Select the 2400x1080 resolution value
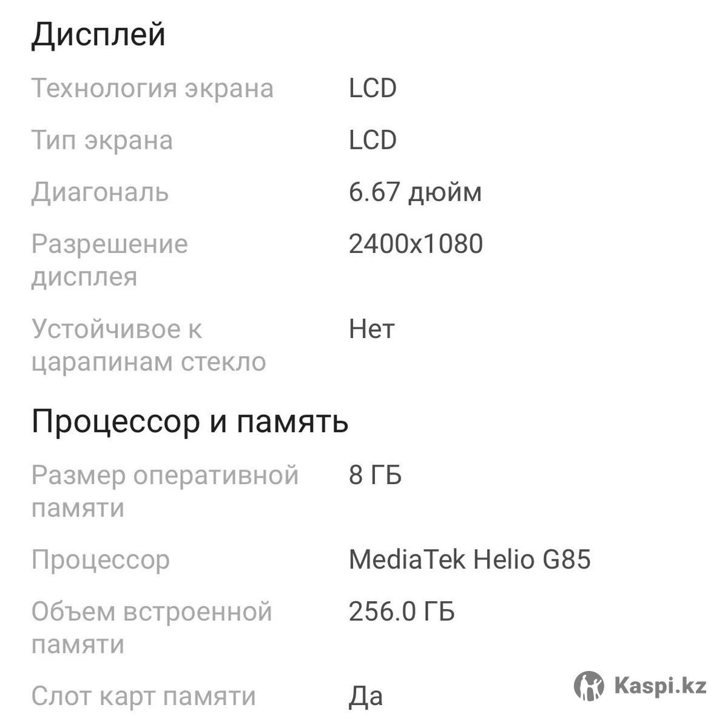Viewport: 728px width, 725px height. 416,244
